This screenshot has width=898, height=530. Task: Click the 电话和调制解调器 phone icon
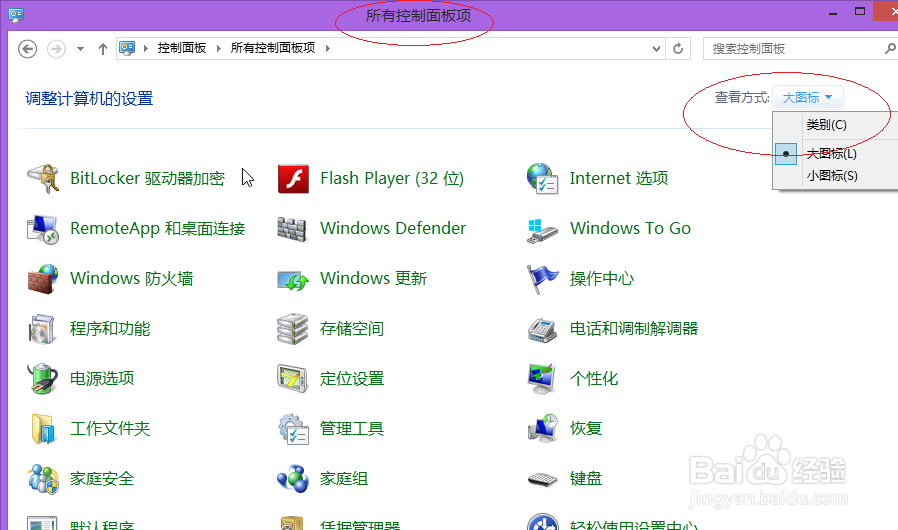point(542,330)
